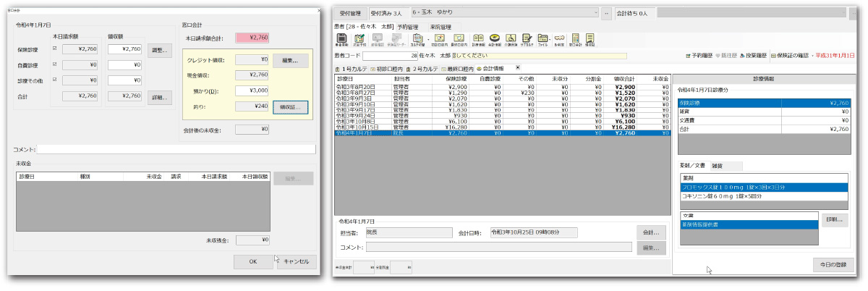Image resolution: width=868 pixels, height=291 pixels.
Task: Open 診療情報 book icon in toolbar
Action: (478, 39)
